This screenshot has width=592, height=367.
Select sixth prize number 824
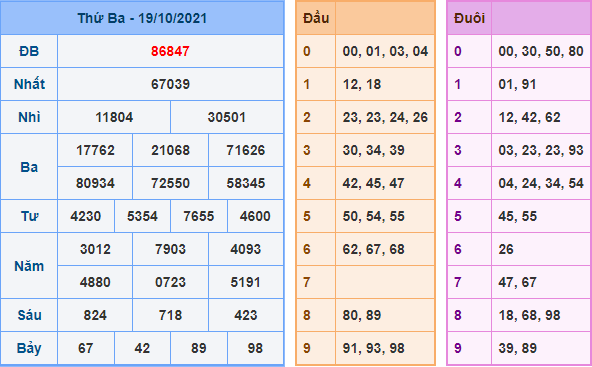pyautogui.click(x=95, y=315)
